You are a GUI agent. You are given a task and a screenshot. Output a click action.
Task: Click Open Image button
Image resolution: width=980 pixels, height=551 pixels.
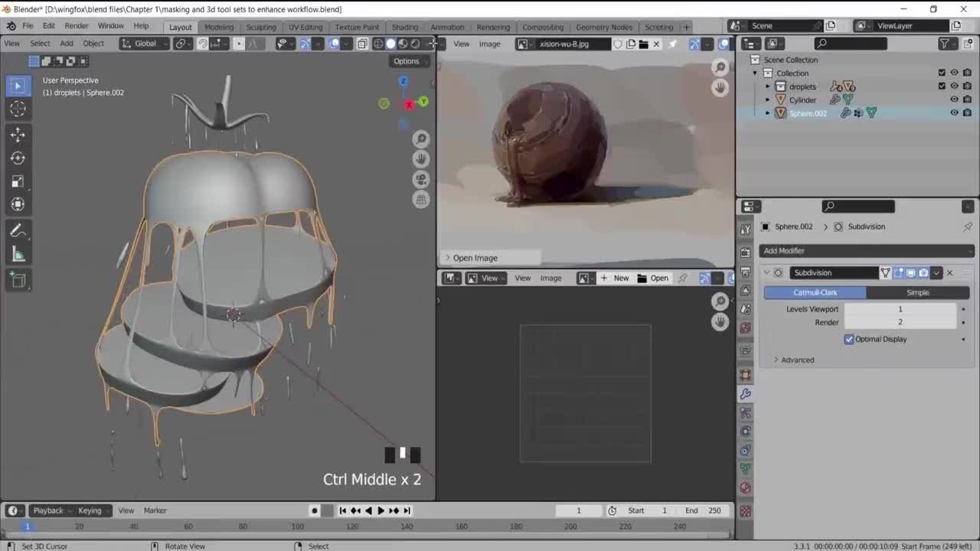click(x=475, y=258)
